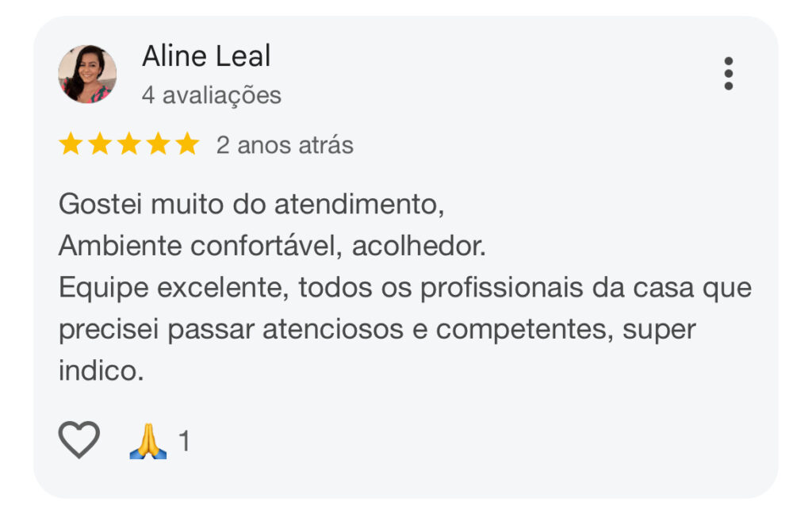
Task: Click the reviewer name Aline Leal
Action: (206, 56)
